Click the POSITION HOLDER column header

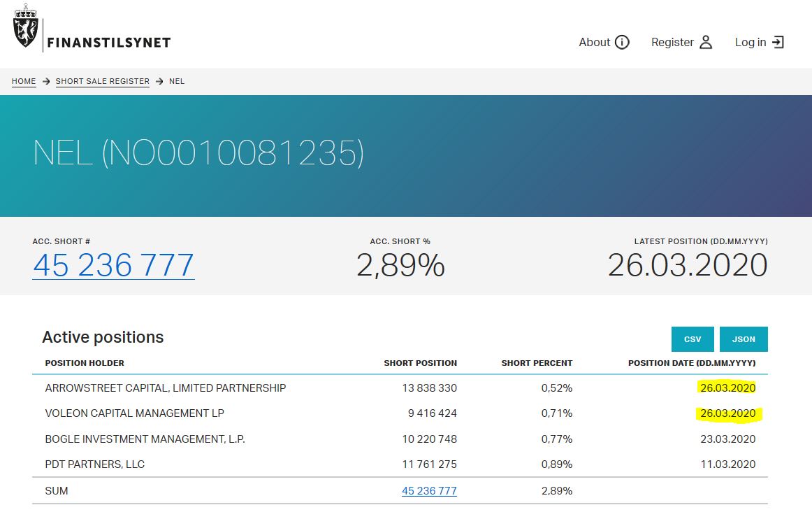85,363
